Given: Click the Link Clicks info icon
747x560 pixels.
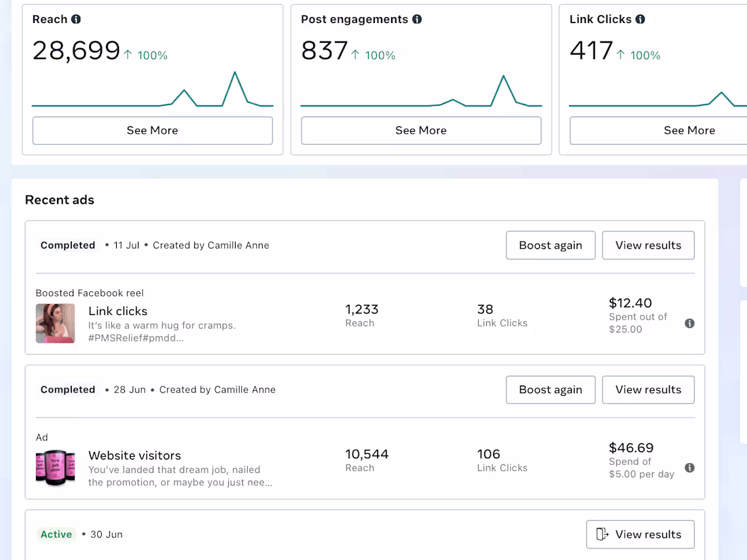Looking at the screenshot, I should click(640, 19).
